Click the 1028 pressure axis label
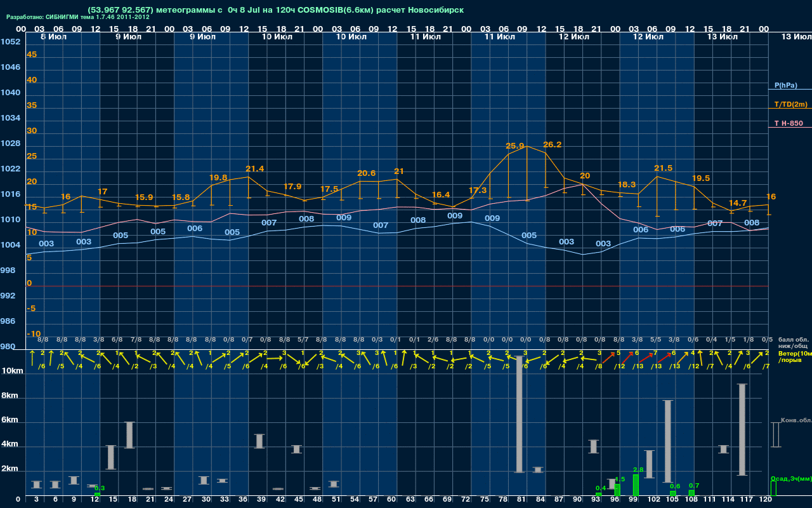Screen dimensions: 812x508 [10, 144]
